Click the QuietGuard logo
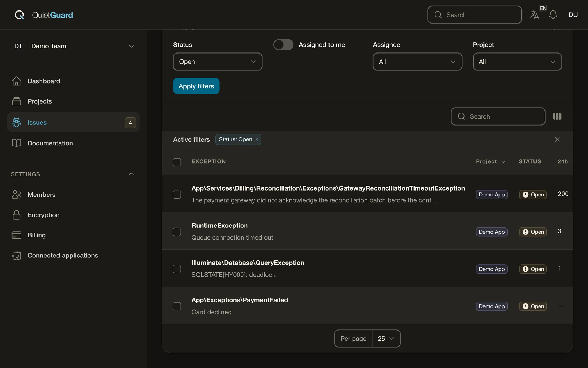 click(44, 15)
